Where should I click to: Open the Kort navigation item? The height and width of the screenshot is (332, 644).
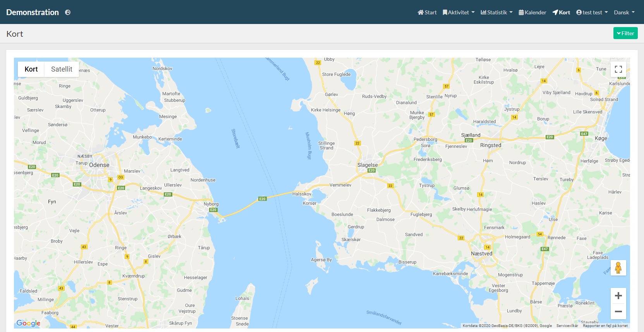(561, 12)
